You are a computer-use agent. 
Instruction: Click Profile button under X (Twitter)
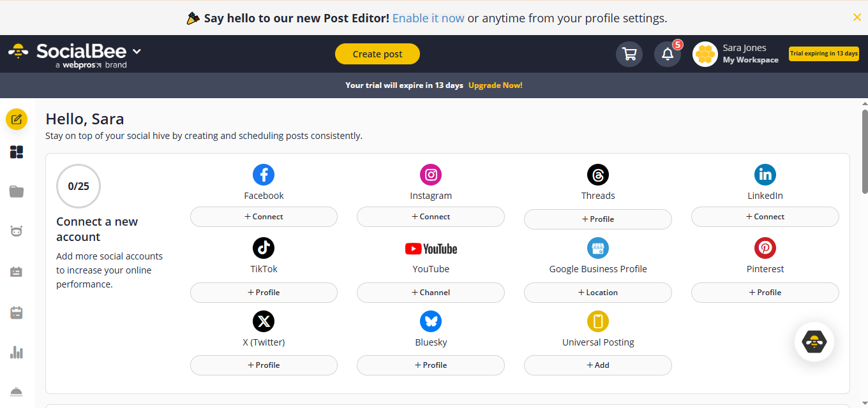(264, 365)
